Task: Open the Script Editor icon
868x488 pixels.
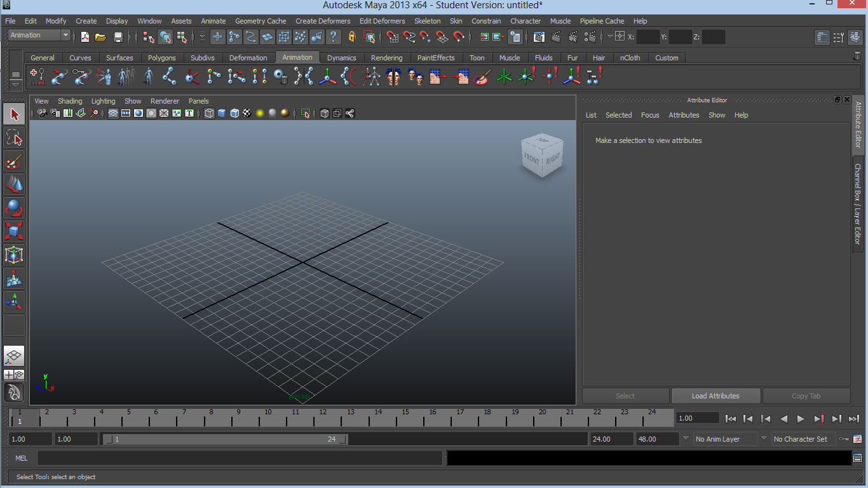Action: pyautogui.click(x=857, y=458)
